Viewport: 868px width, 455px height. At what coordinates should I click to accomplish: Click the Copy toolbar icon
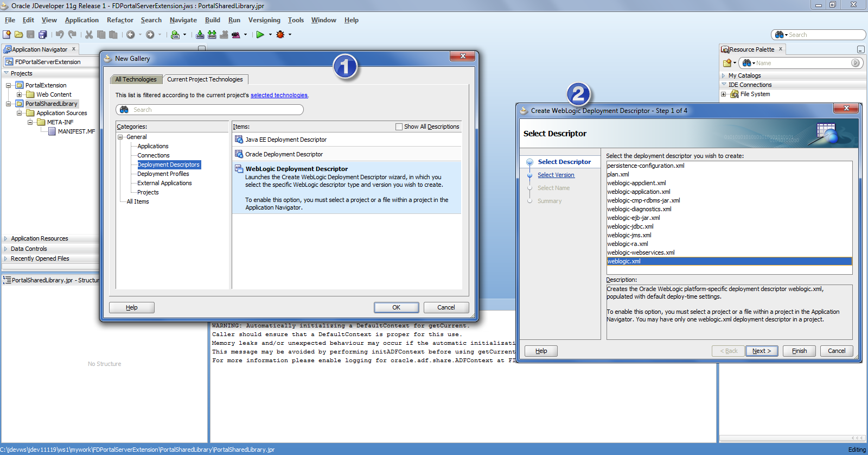[x=101, y=34]
